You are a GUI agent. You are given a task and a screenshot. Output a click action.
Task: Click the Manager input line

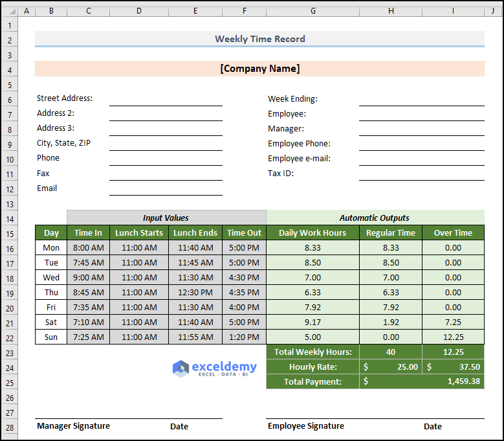point(422,128)
